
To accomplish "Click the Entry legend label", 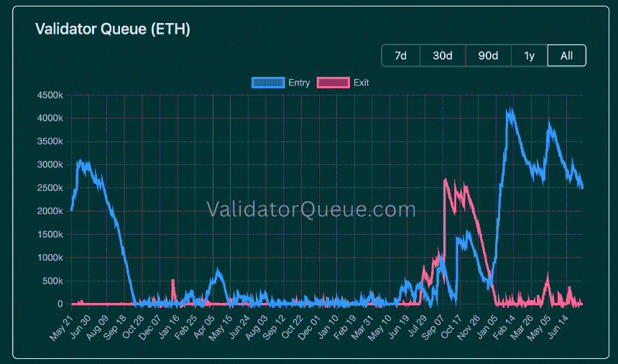I will [x=299, y=83].
